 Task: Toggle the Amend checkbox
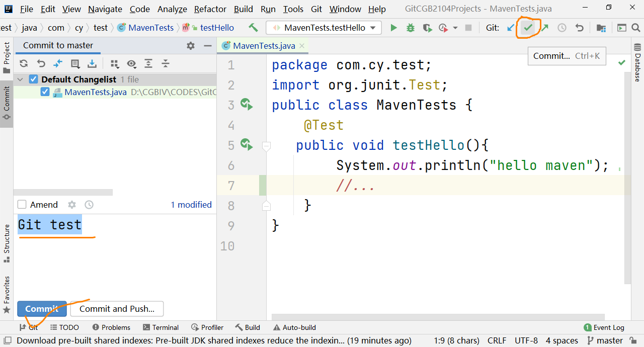(22, 205)
